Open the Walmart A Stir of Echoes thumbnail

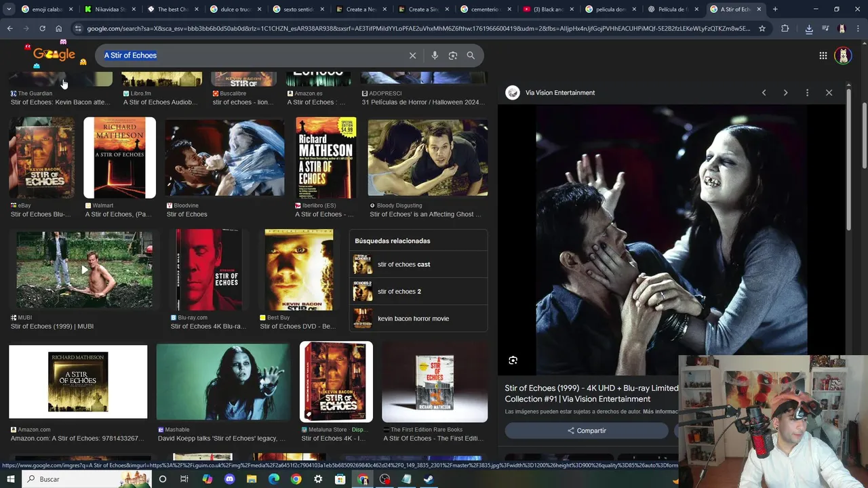[x=119, y=158]
